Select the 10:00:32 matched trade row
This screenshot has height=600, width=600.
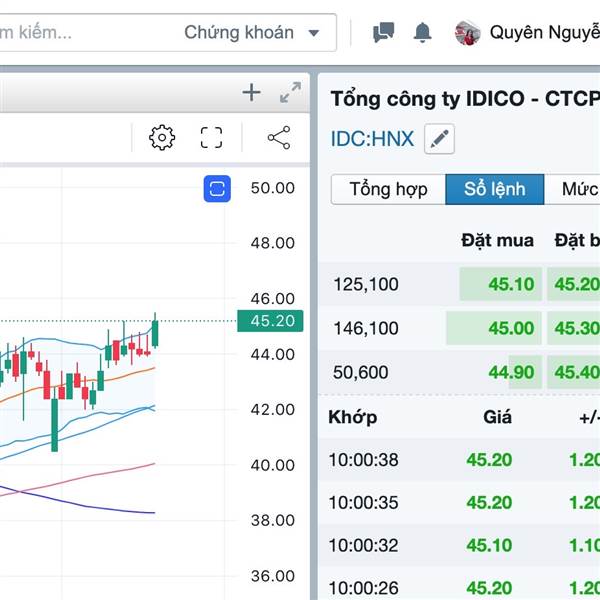pos(459,546)
